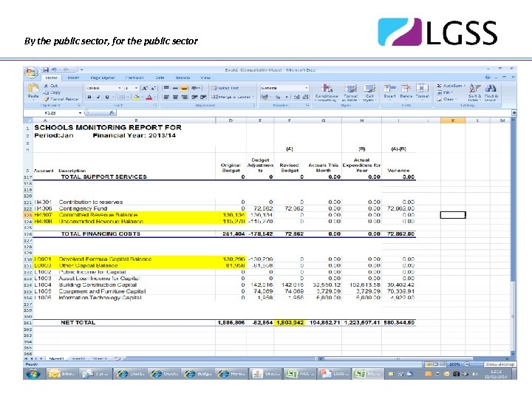Screen dimensions: 532x399
Task: Open Find & Select
Action: [x=491, y=92]
